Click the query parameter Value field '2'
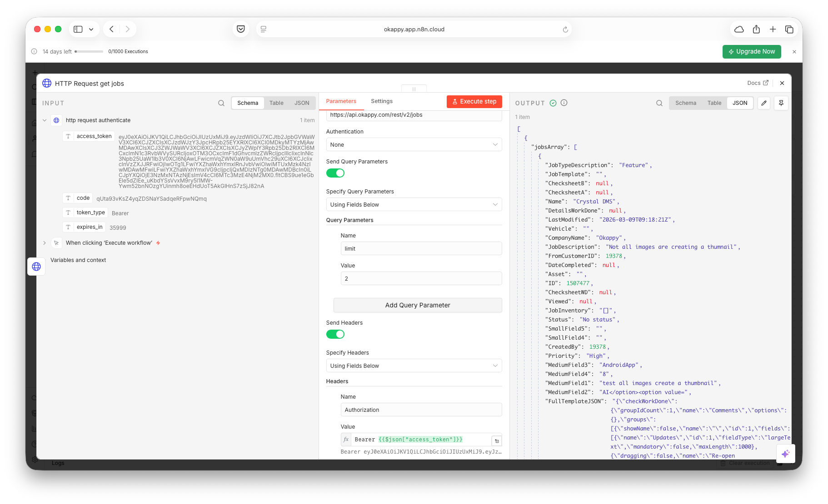 pos(421,278)
